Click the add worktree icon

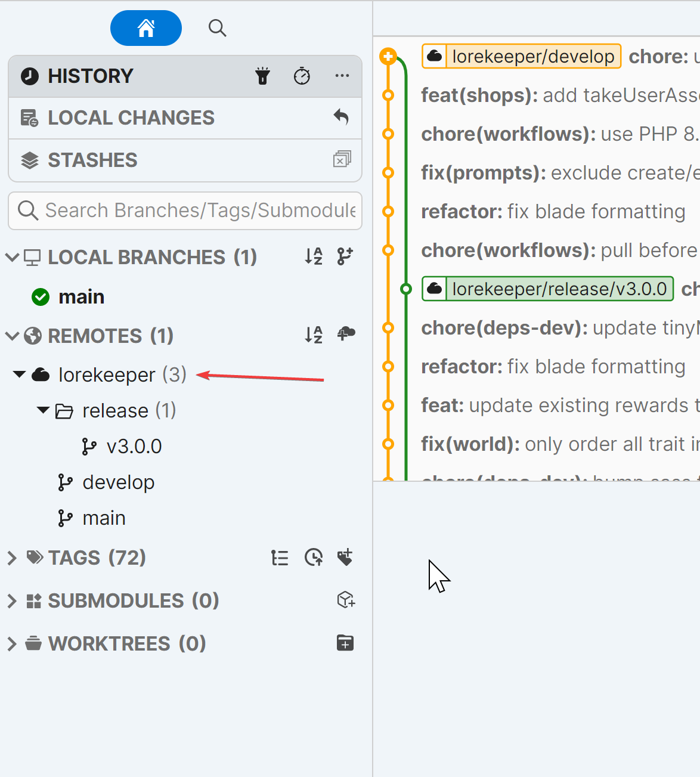345,643
